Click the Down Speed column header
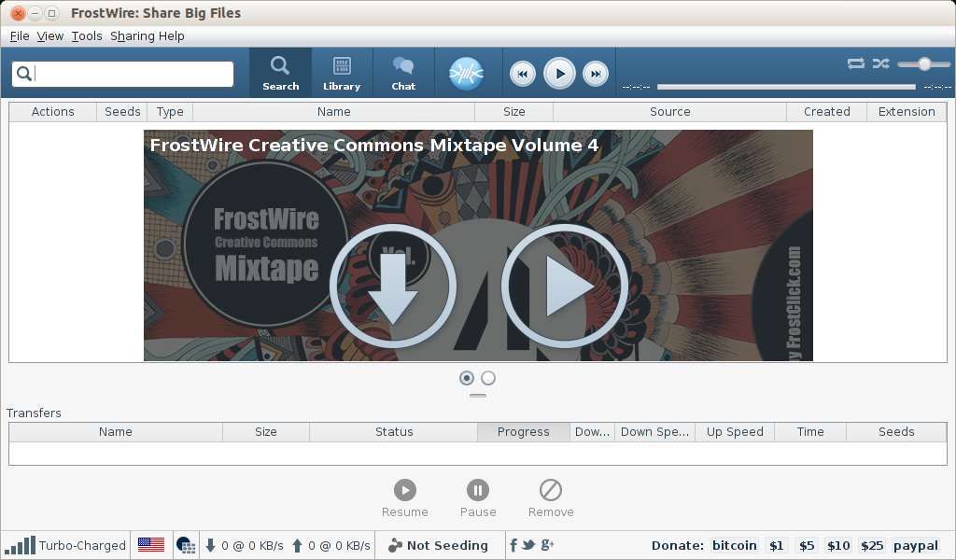The width and height of the screenshot is (956, 560). pos(654,431)
